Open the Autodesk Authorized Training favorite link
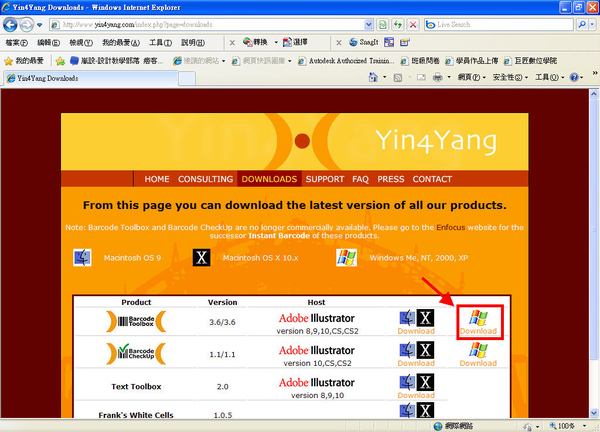Screen dimensions: 600x432 coord(346,61)
